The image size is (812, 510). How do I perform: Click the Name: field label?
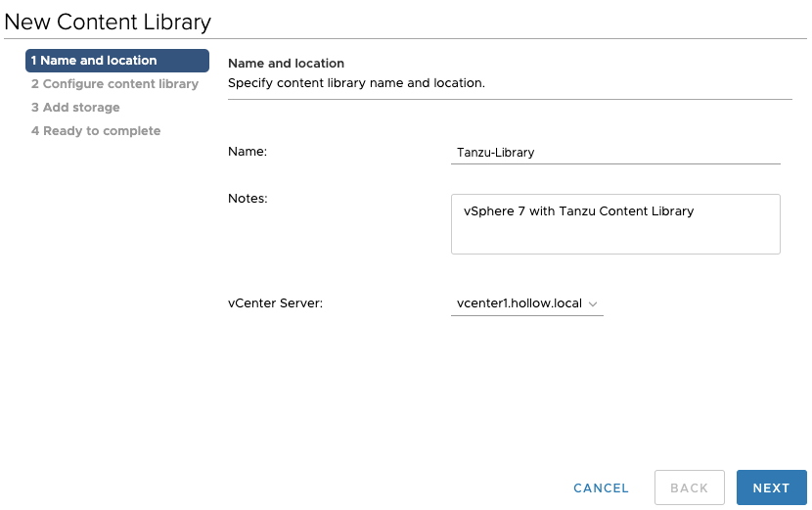click(248, 152)
